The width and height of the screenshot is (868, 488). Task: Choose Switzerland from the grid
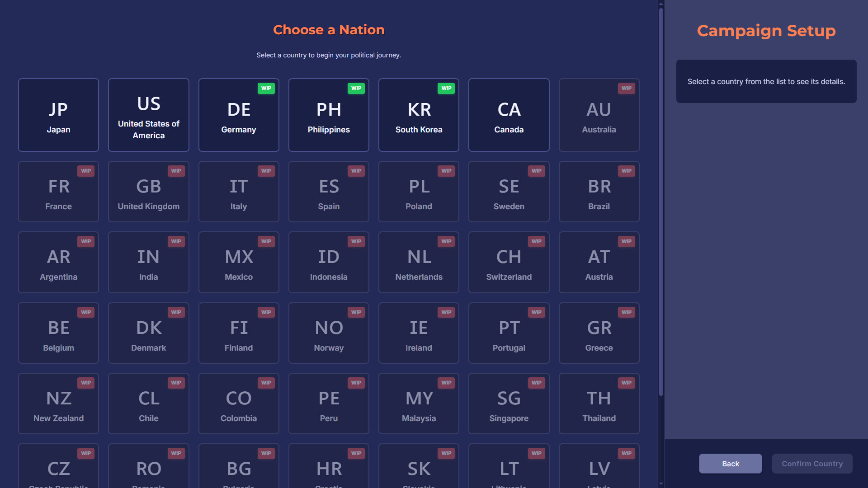[x=509, y=262]
